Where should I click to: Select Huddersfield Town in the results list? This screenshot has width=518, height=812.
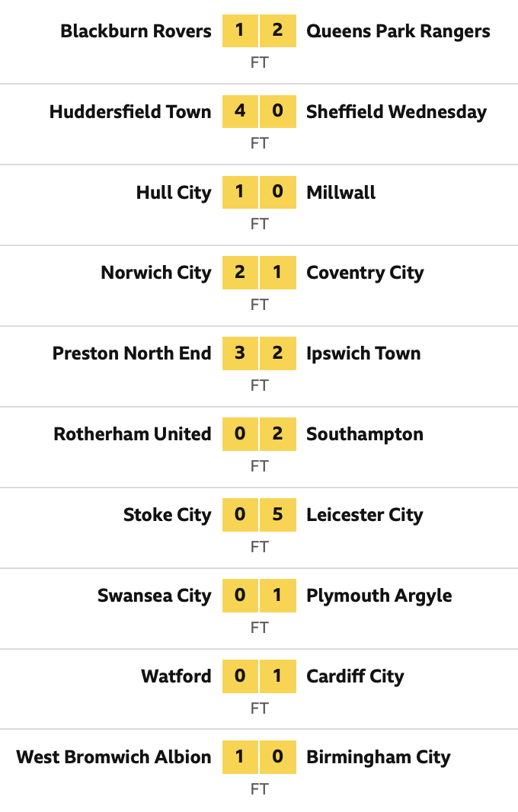click(x=130, y=112)
